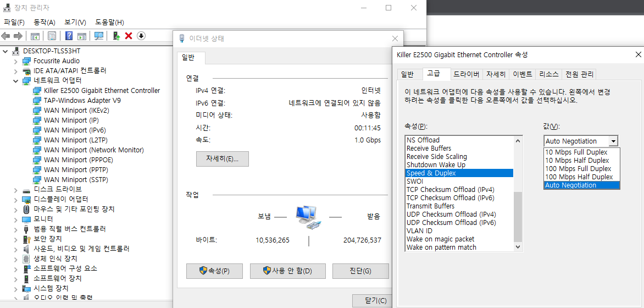
Task: Choose 100 Mbps Full Duplex from list
Action: pyautogui.click(x=578, y=169)
